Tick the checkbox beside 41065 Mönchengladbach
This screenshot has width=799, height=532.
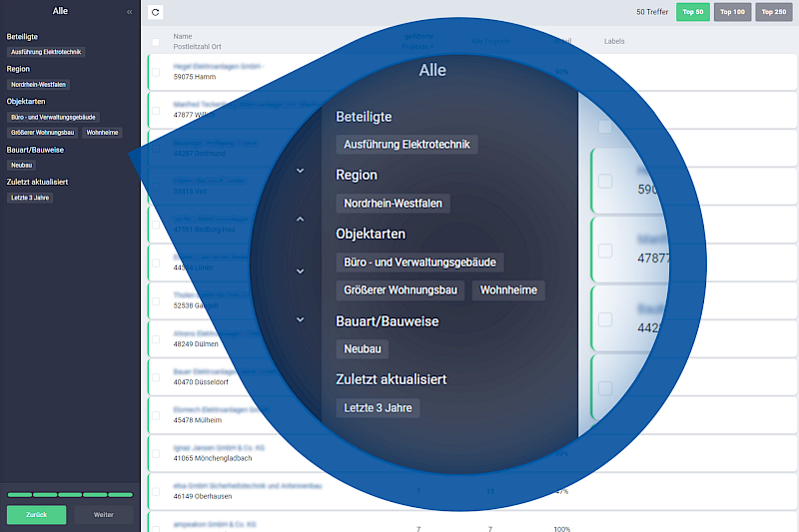[x=156, y=452]
